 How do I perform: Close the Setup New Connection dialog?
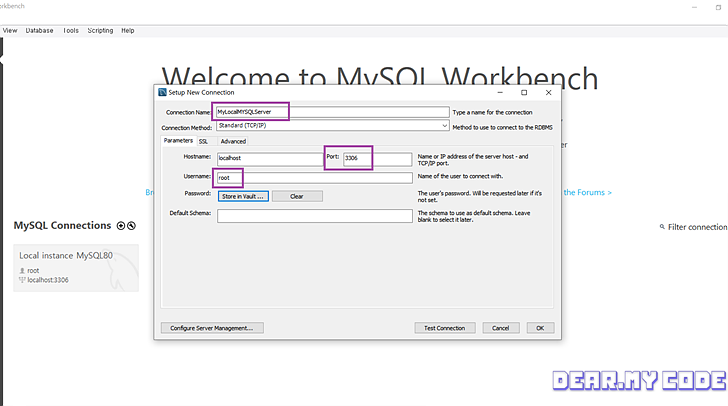548,92
